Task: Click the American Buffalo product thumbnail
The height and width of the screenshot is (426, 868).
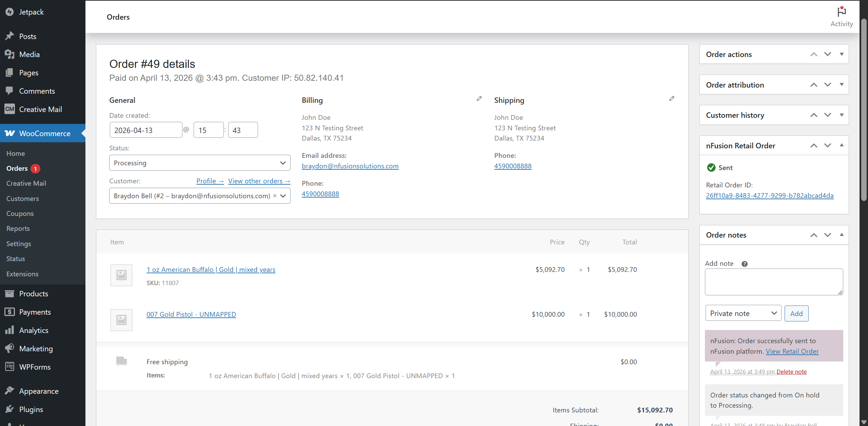Action: (x=121, y=275)
